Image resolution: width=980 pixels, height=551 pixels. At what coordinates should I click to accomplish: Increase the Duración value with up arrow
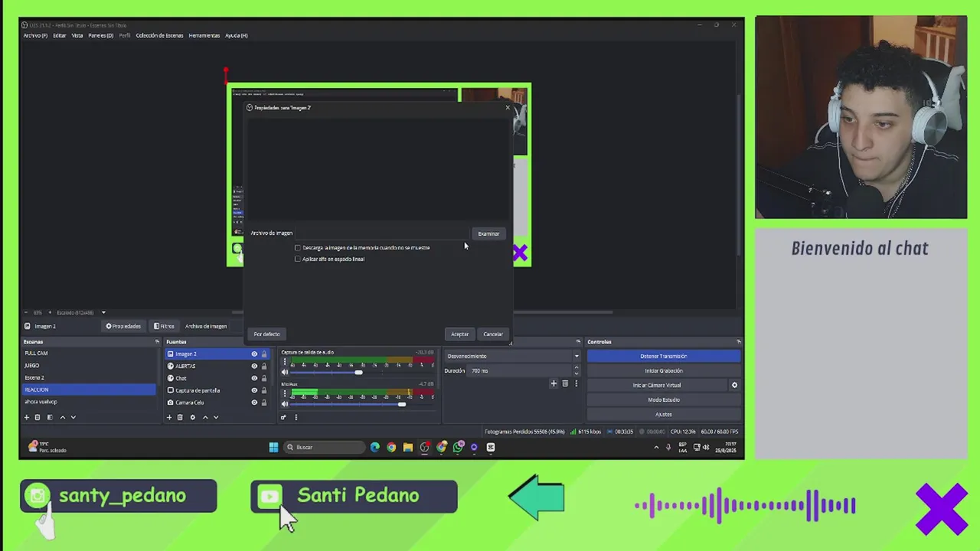577,368
